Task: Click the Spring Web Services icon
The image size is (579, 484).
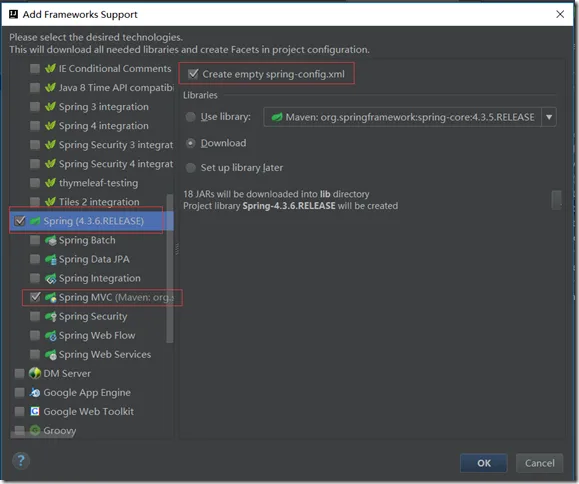Action: tap(51, 354)
